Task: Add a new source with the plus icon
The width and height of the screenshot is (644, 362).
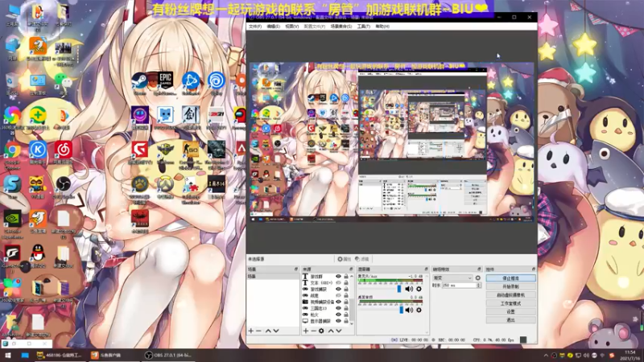Action: tap(306, 331)
